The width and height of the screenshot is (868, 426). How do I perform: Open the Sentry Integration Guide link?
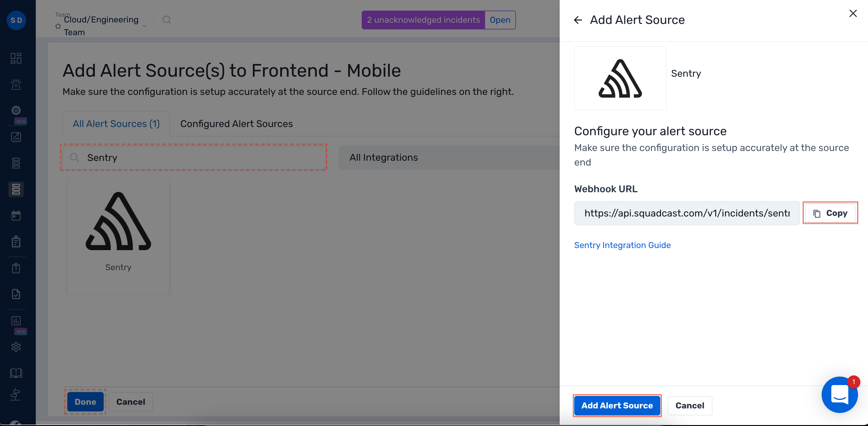pyautogui.click(x=622, y=245)
